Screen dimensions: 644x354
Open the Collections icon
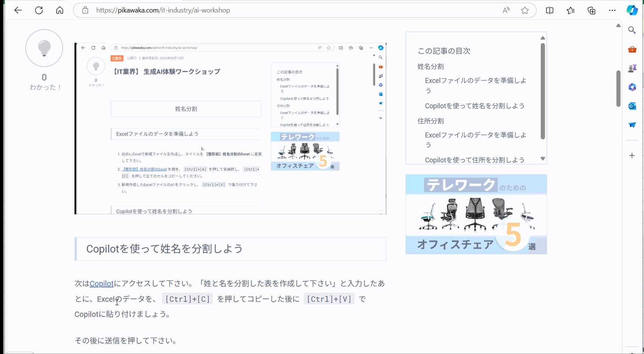coord(591,10)
